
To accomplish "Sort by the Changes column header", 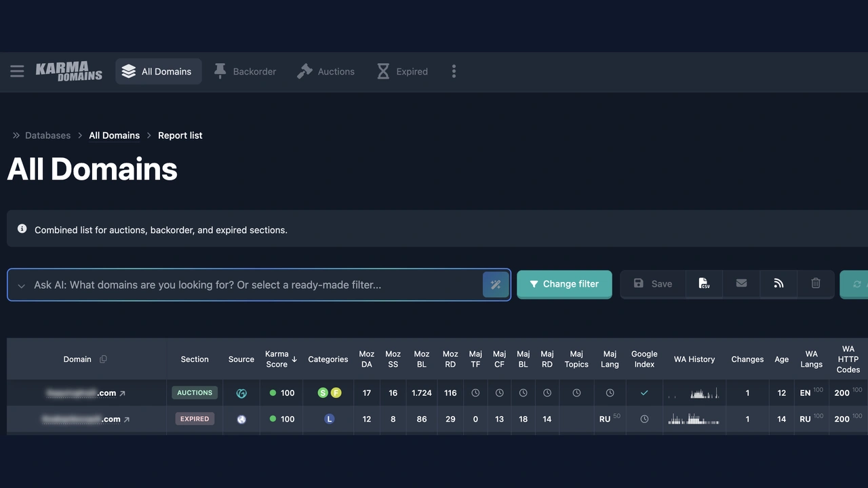I will (747, 359).
